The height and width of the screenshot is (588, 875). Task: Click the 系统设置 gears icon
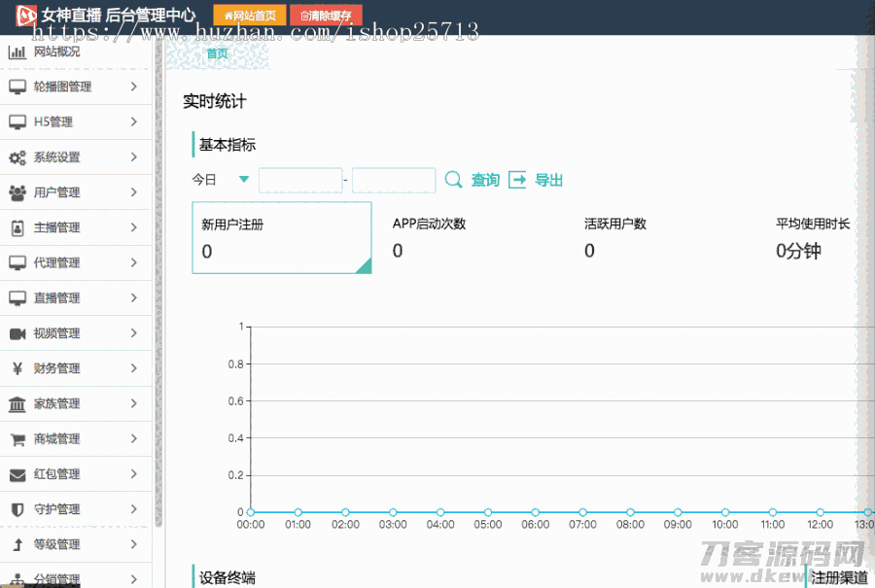[17, 157]
